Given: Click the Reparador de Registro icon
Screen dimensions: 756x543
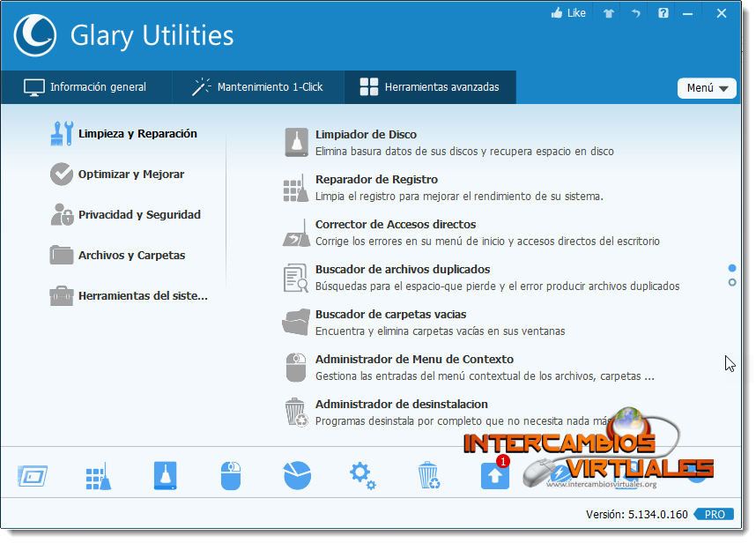Looking at the screenshot, I should (296, 188).
